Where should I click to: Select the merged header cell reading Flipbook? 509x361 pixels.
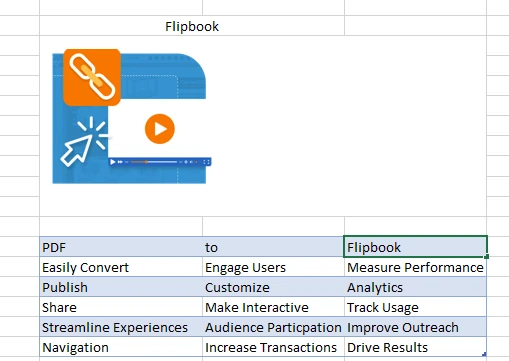click(x=192, y=26)
